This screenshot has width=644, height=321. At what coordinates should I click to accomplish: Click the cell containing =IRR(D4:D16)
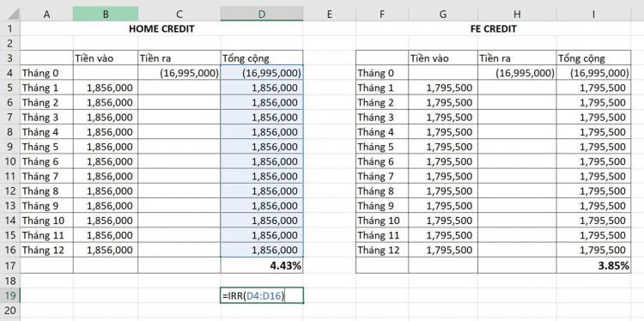pyautogui.click(x=262, y=295)
